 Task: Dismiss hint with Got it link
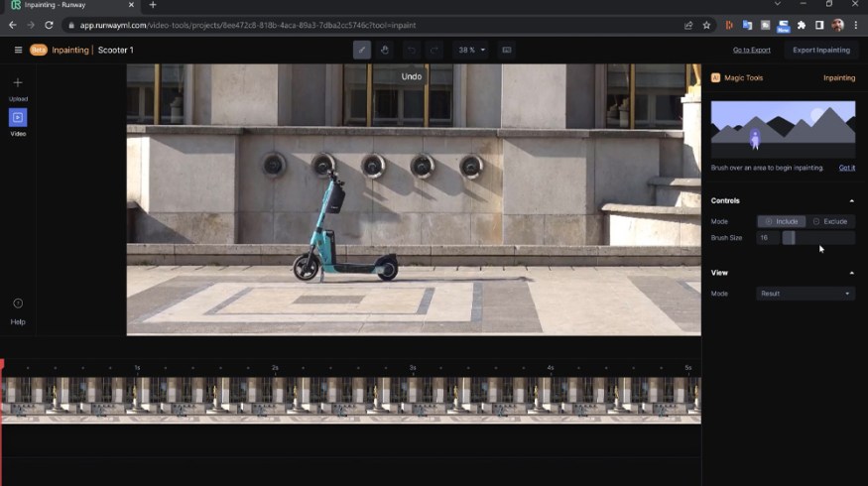(x=846, y=168)
